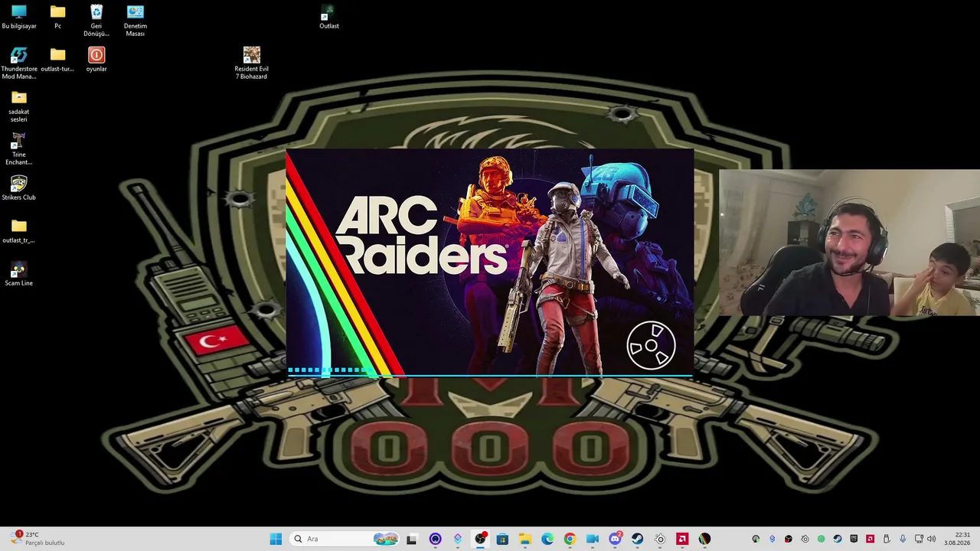Launch Google Chrome from the taskbar
The height and width of the screenshot is (551, 980).
pos(570,539)
